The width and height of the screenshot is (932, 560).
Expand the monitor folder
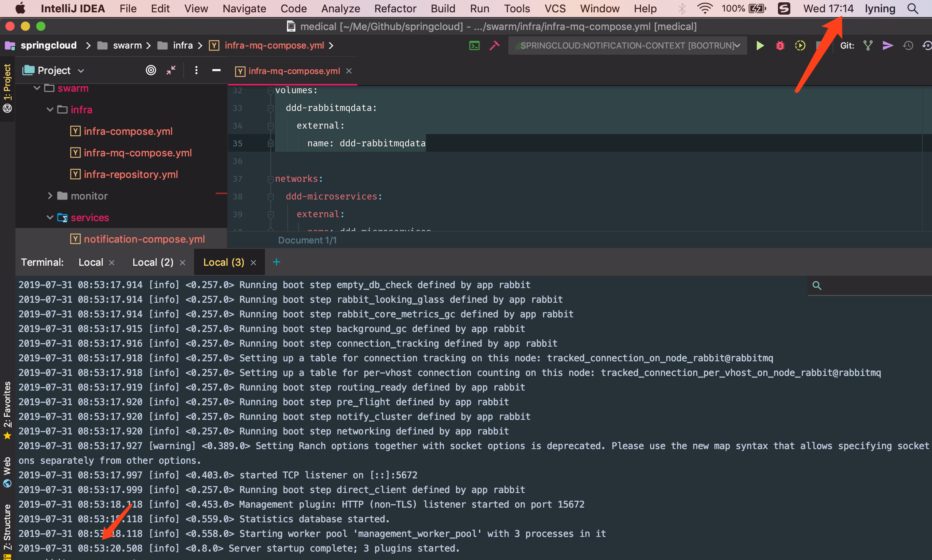50,196
